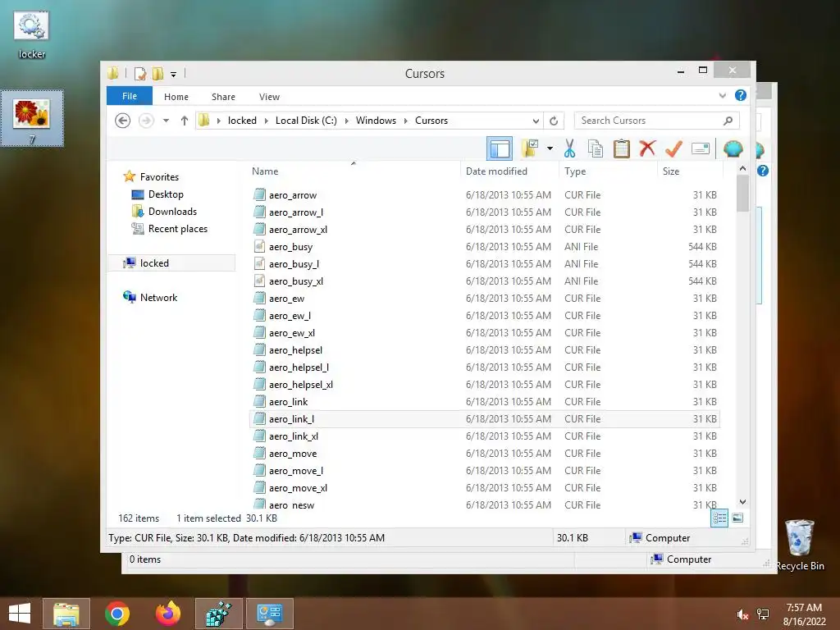840x630 pixels.
Task: Click the Paste clipboard toolbar icon
Action: [622, 149]
